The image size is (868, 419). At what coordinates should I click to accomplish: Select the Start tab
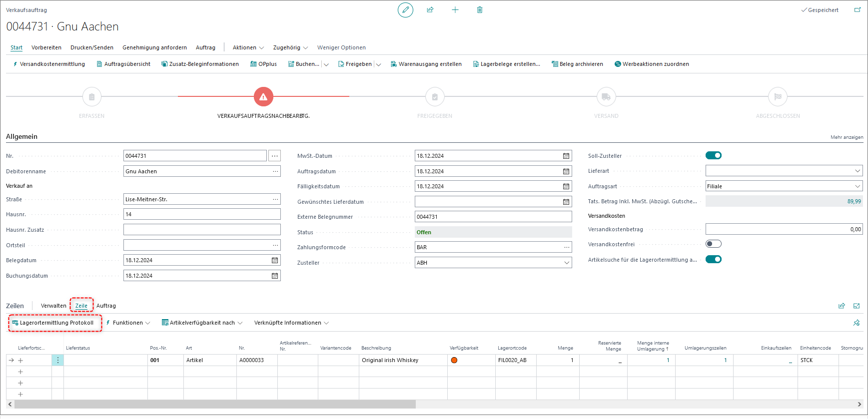point(16,47)
